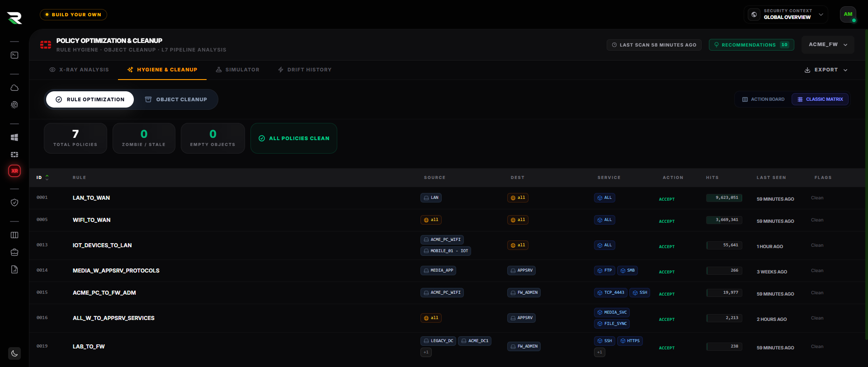This screenshot has height=367, width=868.
Task: Click the red XR sidebar icon
Action: [x=14, y=171]
